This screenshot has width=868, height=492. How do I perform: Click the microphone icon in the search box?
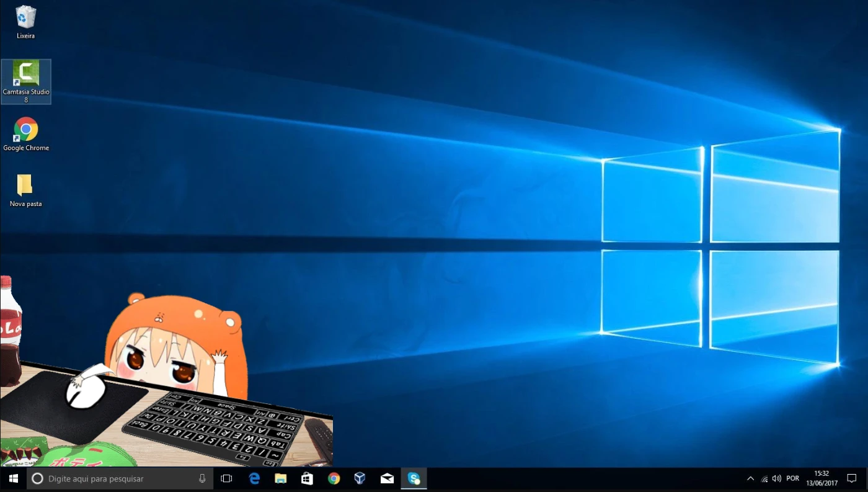click(202, 478)
